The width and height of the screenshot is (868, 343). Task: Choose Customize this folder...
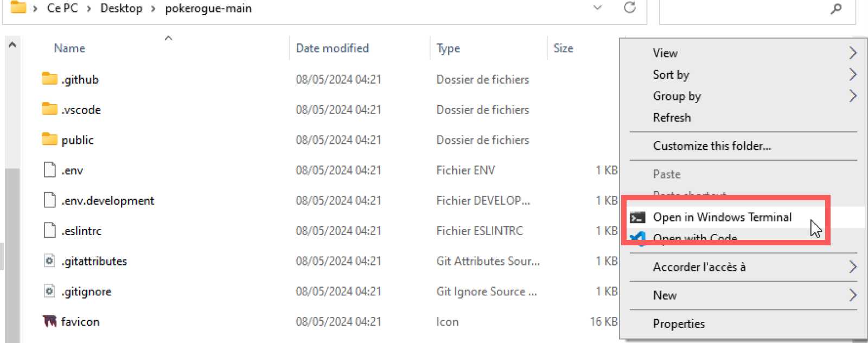click(712, 145)
